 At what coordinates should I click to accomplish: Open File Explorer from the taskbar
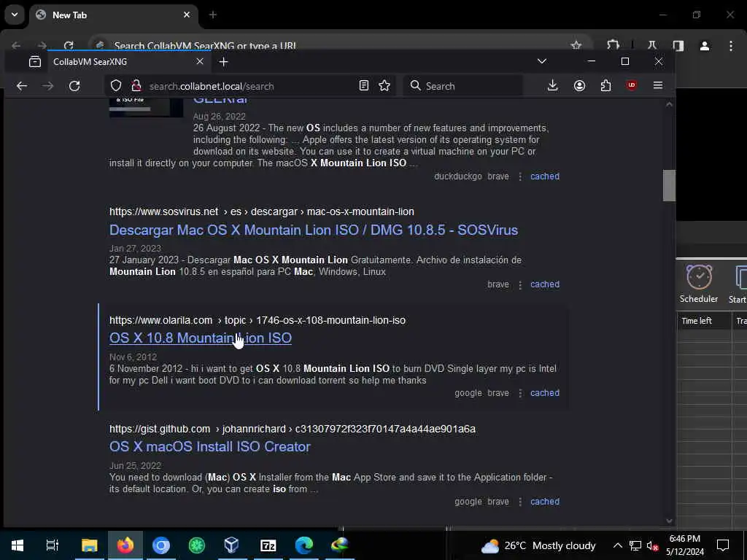(89, 545)
